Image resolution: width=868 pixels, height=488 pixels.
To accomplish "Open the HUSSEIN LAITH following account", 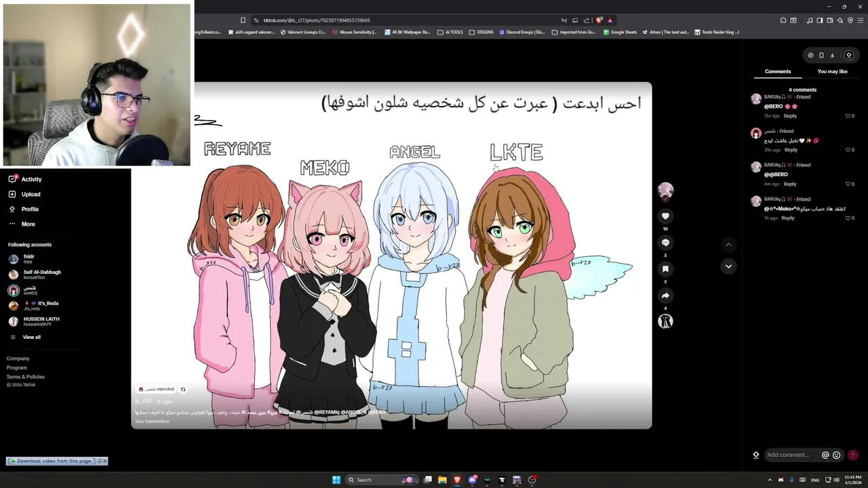I will point(34,321).
